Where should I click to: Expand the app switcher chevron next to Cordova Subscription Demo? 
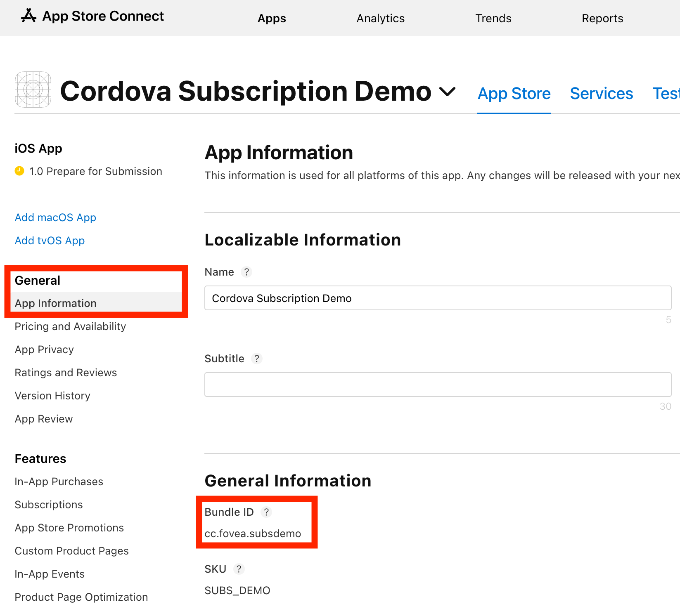[x=448, y=91]
